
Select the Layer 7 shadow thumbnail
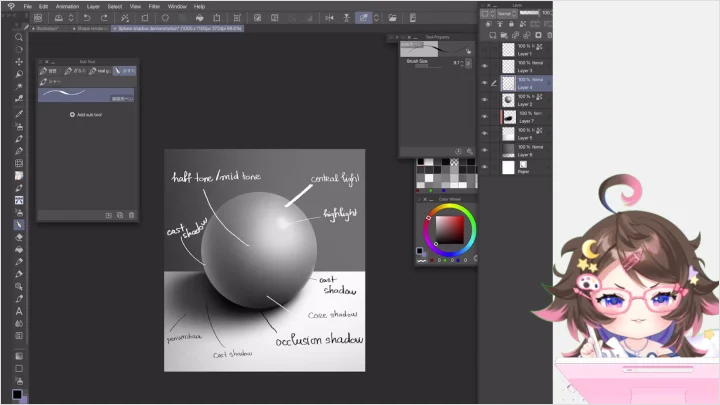tap(510, 117)
